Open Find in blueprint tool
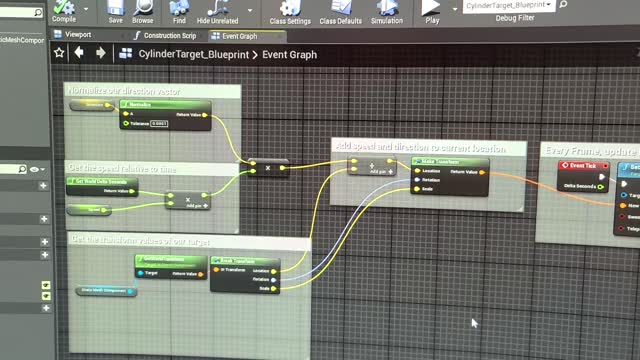Viewport: 640px width, 360px height. pyautogui.click(x=179, y=12)
